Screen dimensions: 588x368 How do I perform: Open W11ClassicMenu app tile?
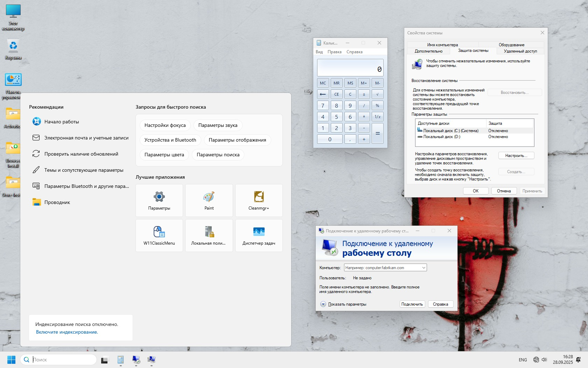coord(159,235)
